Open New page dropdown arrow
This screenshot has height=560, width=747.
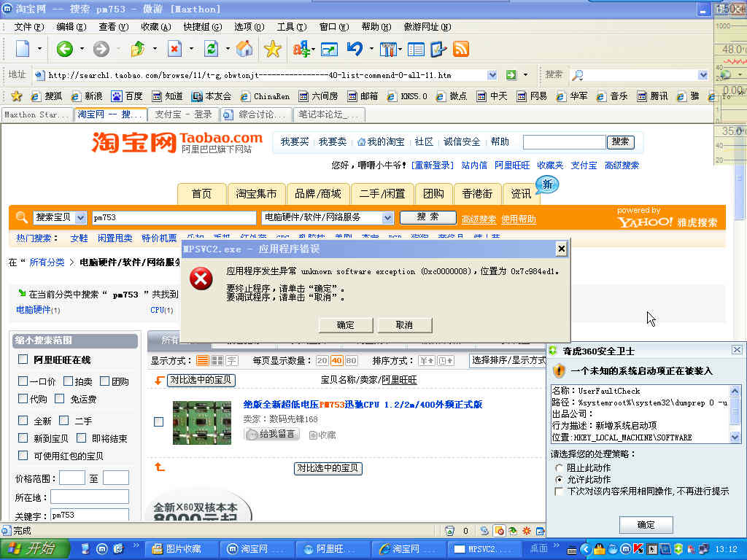coord(39,49)
